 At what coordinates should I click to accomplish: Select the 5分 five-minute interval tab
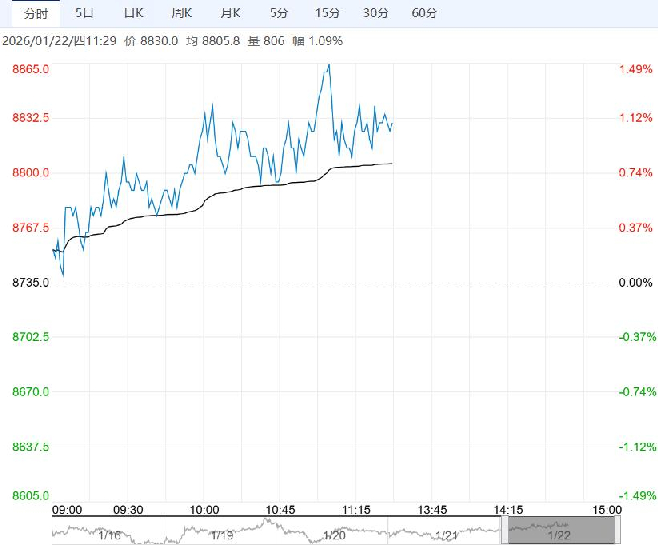(x=279, y=13)
